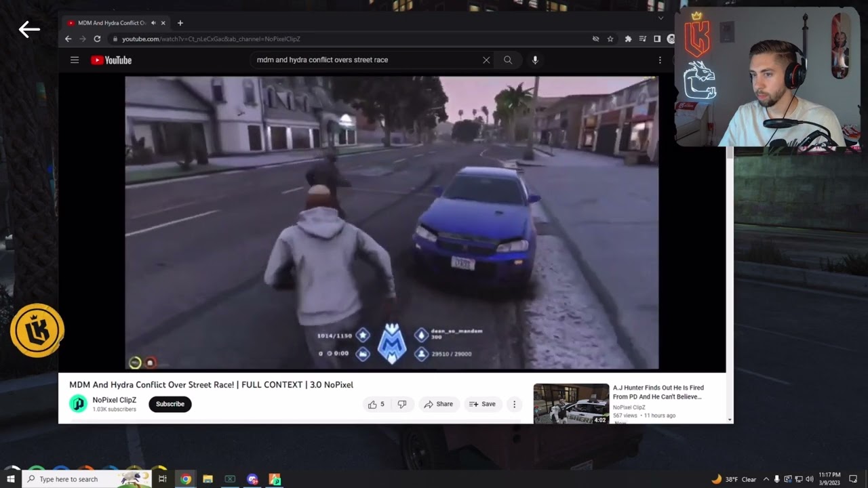Open YouTube settings three-dot menu
Viewport: 868px width, 488px height.
[660, 60]
